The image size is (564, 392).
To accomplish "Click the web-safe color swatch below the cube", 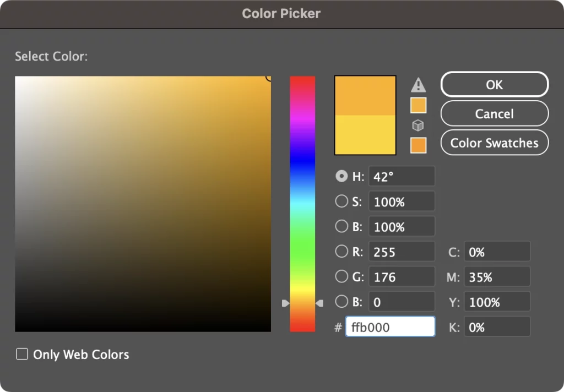I will [x=419, y=145].
